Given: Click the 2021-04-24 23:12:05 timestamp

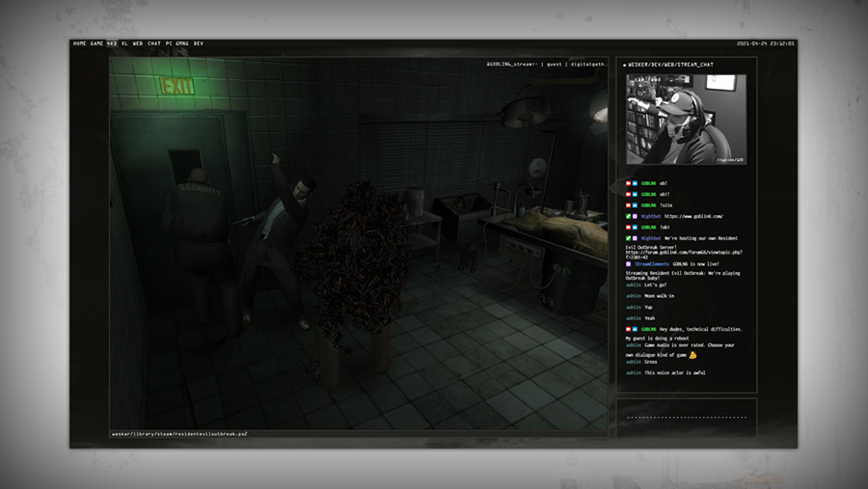Looking at the screenshot, I should (x=765, y=43).
